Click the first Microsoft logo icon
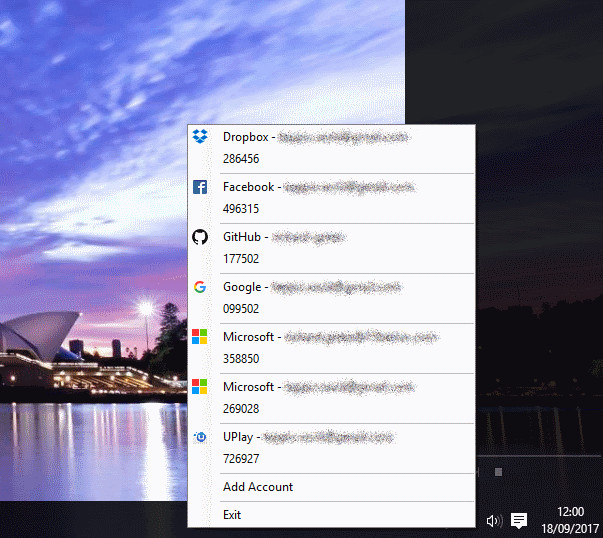 pos(200,336)
